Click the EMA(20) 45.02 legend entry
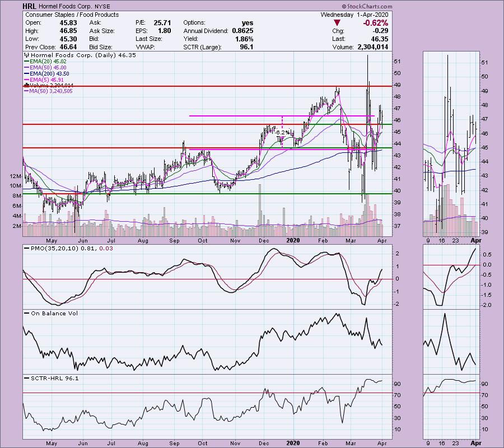This screenshot has height=448, width=504. tap(45, 62)
